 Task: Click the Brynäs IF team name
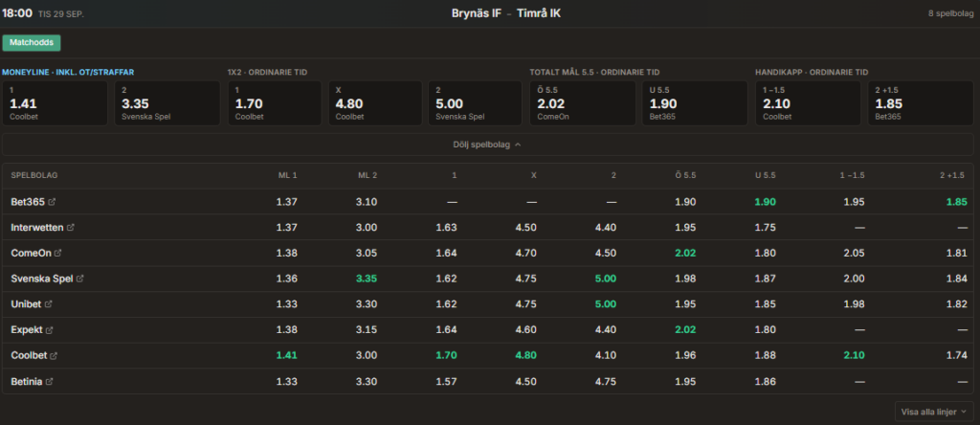point(477,13)
